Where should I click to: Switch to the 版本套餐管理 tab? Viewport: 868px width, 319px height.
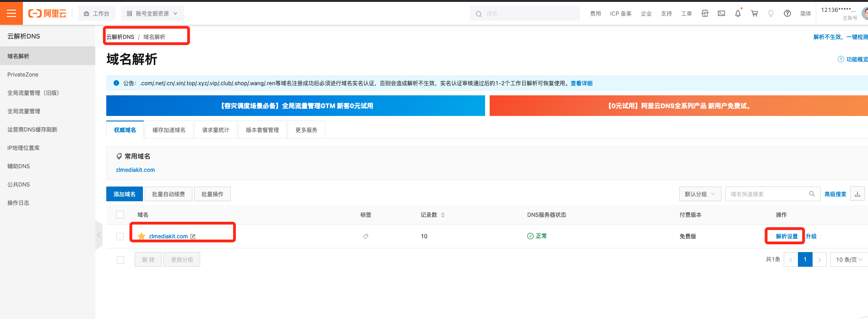pyautogui.click(x=262, y=130)
